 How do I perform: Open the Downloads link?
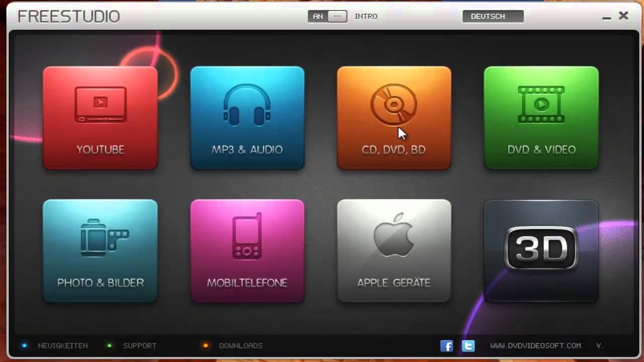point(240,345)
